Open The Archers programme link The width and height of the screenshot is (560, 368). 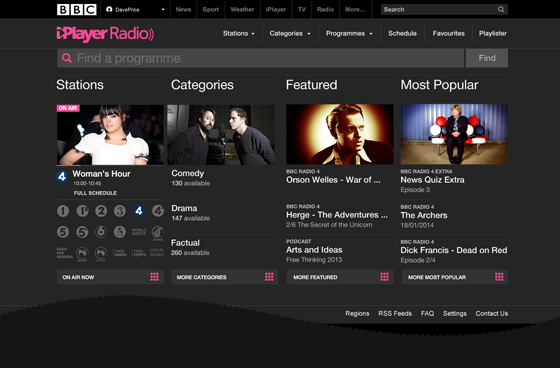point(424,215)
